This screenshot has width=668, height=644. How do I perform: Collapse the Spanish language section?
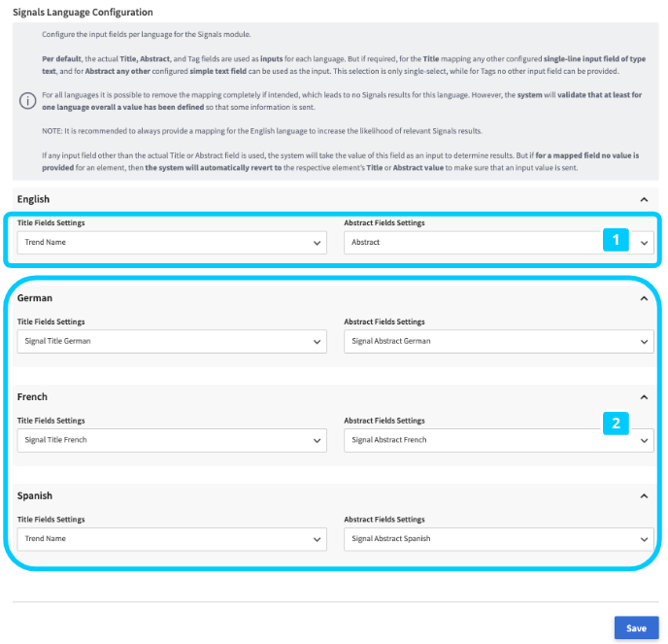644,496
